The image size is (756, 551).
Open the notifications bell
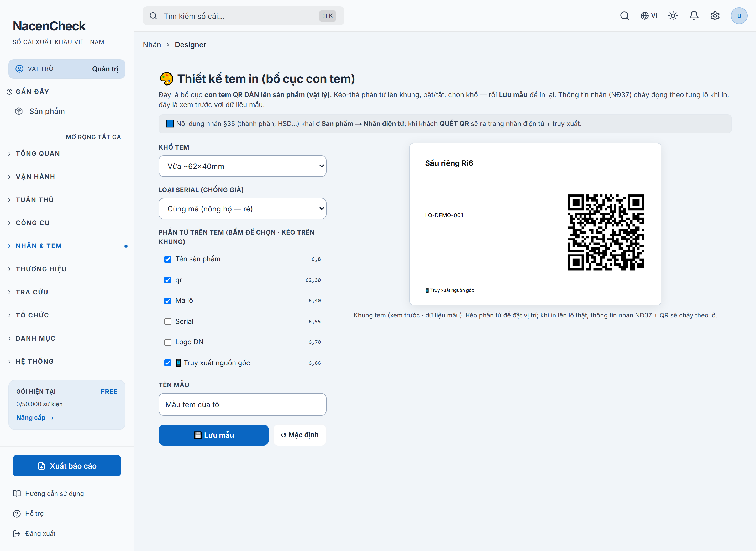point(694,16)
